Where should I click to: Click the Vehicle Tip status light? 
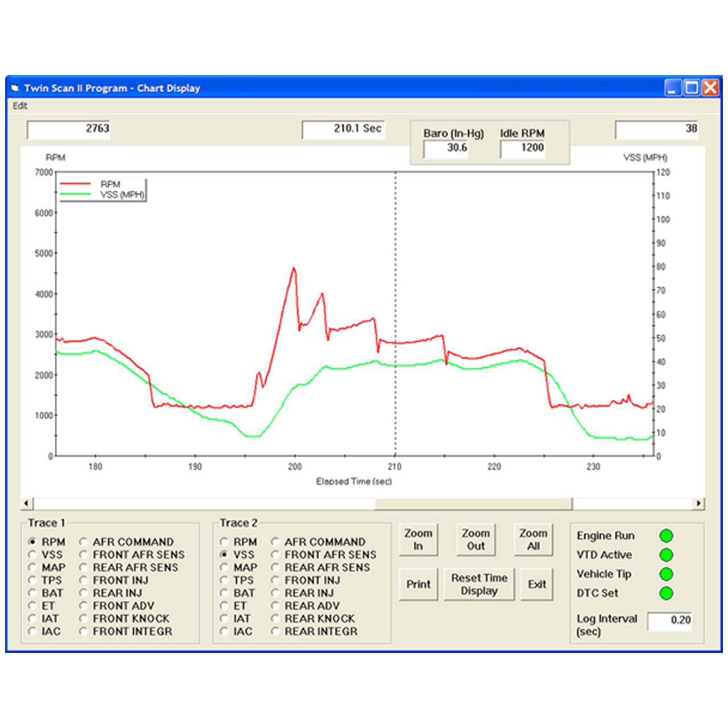click(666, 574)
